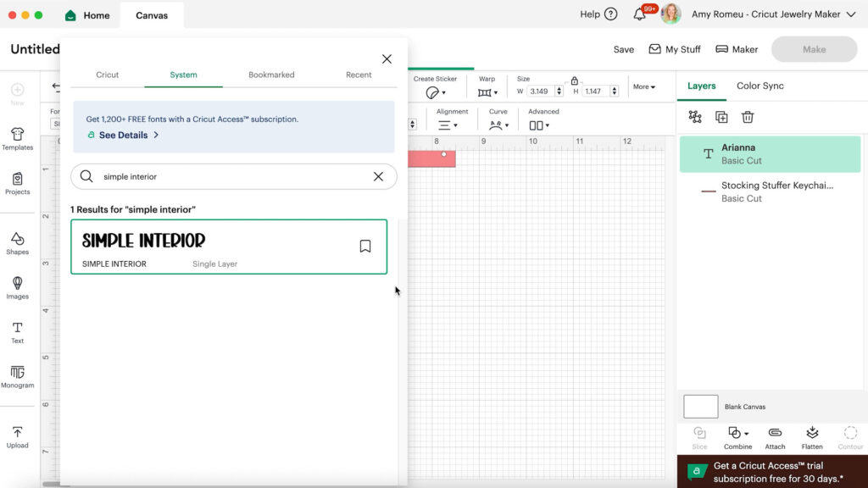Viewport: 868px width, 488px height.
Task: Open the notifications bell
Action: click(x=639, y=14)
